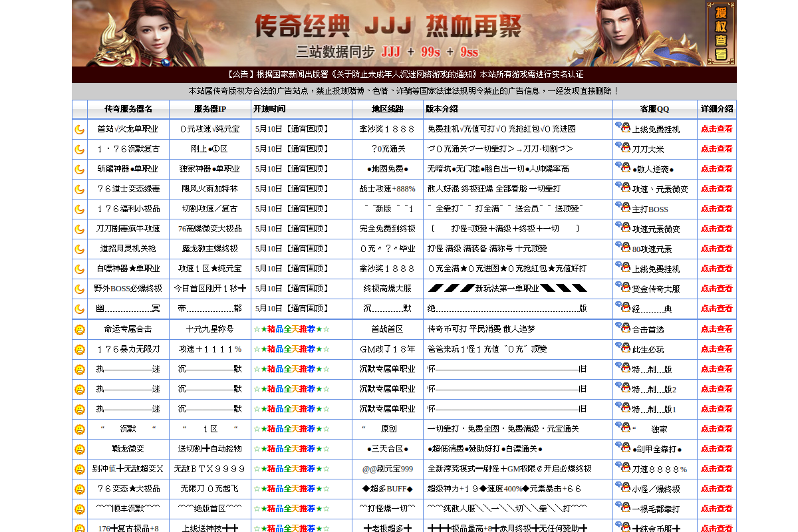The image size is (798, 532).
Task: Click moon icon in 斩龍神器●单职业 row
Action: coord(80,170)
